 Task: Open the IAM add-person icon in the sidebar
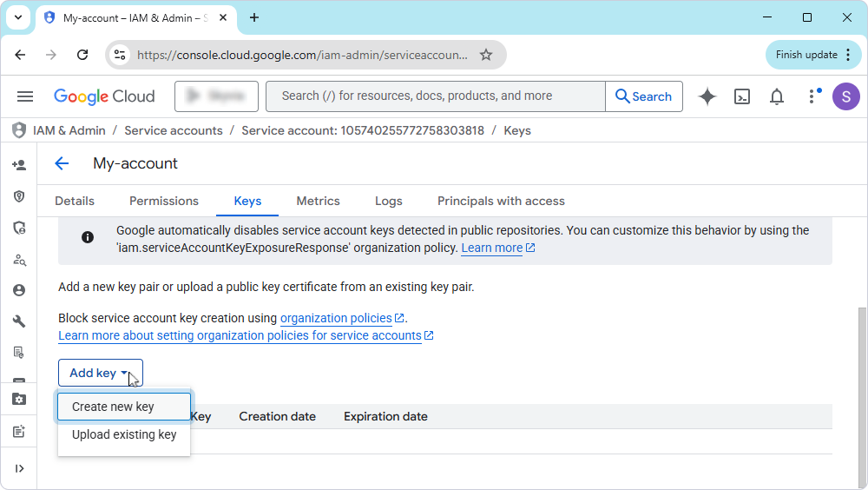click(x=18, y=165)
